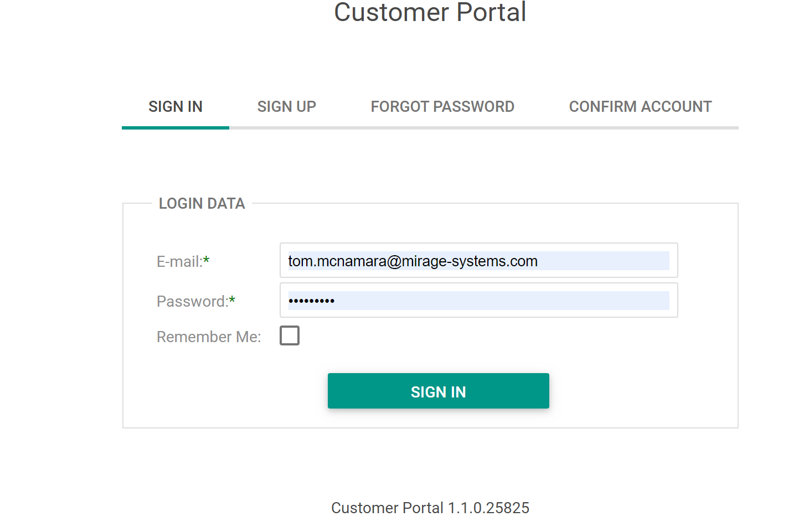
Task: Click the required asterisk beside E-mail
Action: 207,260
